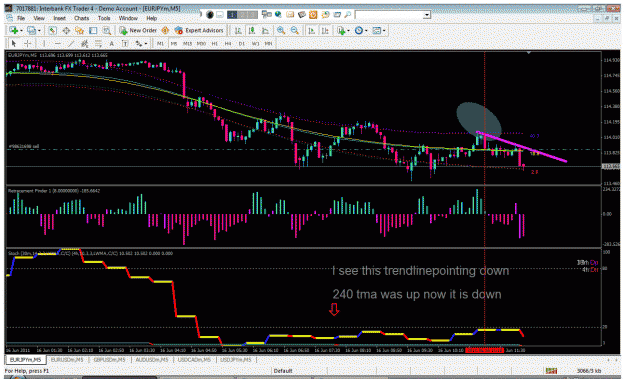Viewport: 625px width, 379px height.
Task: Toggle Auto Scroll chart button
Action: click(x=312, y=30)
